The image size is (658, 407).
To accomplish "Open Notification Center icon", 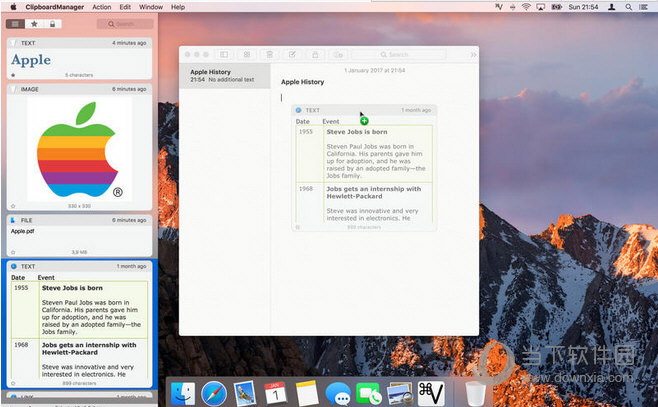I will [x=643, y=7].
